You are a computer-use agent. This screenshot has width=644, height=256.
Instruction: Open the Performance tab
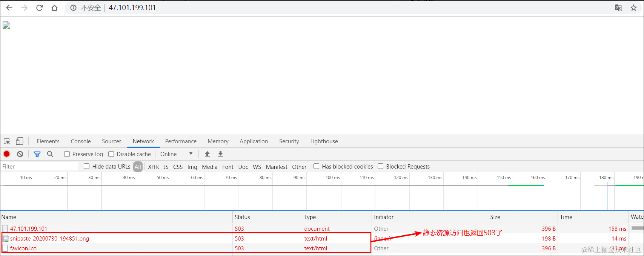point(181,141)
